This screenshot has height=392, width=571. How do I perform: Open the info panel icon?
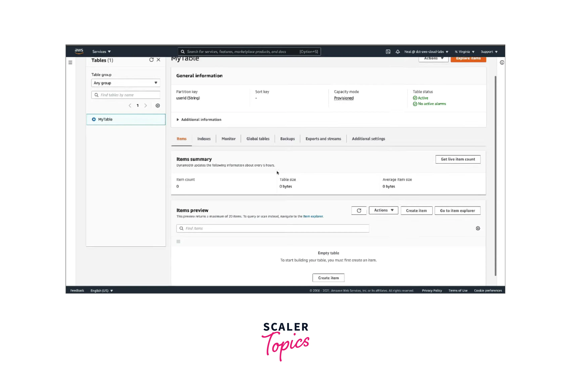click(x=502, y=63)
